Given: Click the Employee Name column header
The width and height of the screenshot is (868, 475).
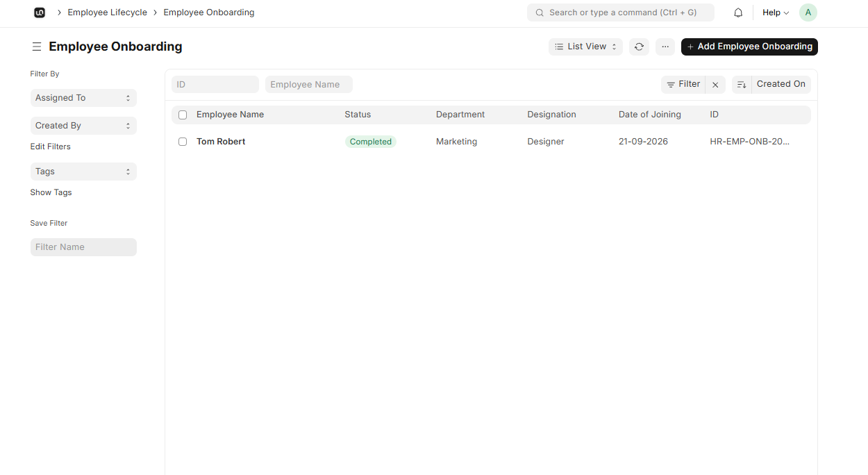Looking at the screenshot, I should 230,115.
